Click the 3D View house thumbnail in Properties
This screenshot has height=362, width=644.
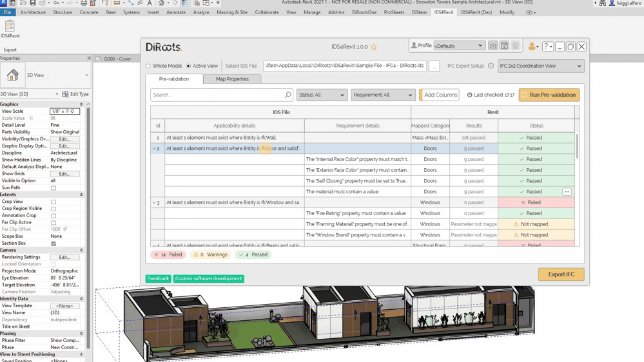click(13, 75)
